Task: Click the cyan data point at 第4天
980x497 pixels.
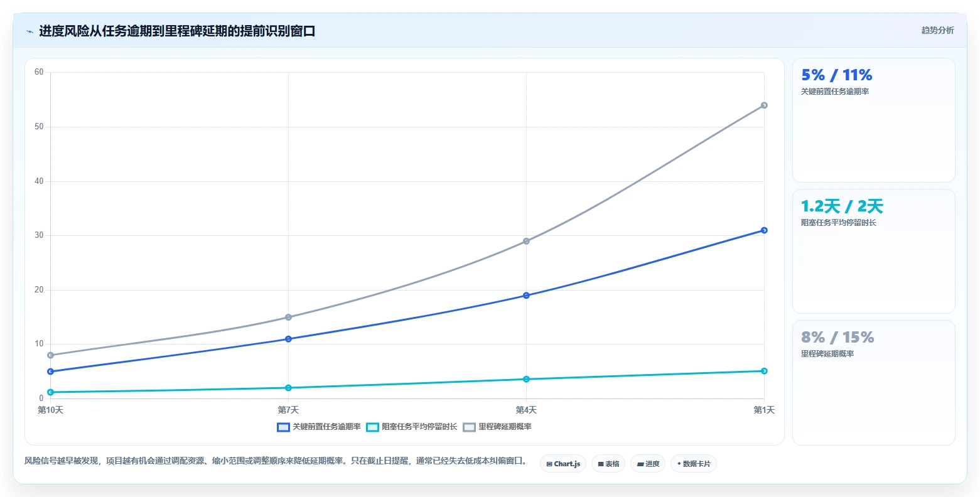Action: [526, 379]
